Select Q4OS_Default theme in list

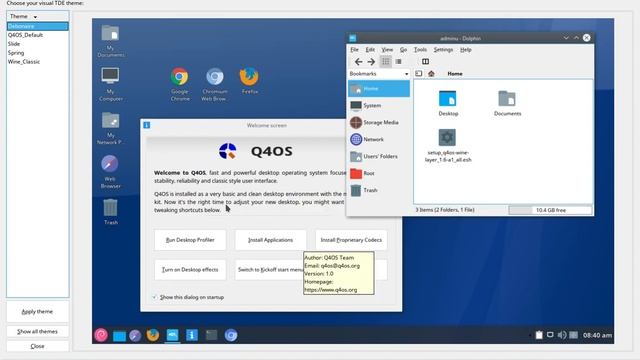click(x=38, y=35)
